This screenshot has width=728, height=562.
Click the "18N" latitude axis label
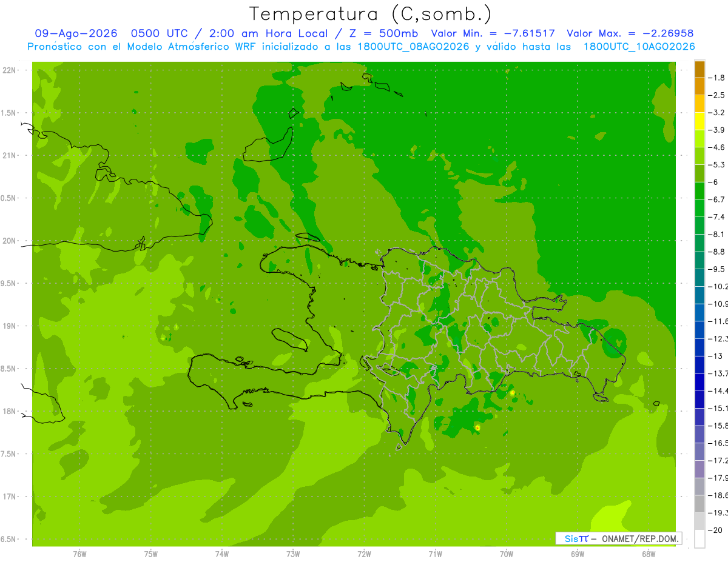click(x=9, y=411)
